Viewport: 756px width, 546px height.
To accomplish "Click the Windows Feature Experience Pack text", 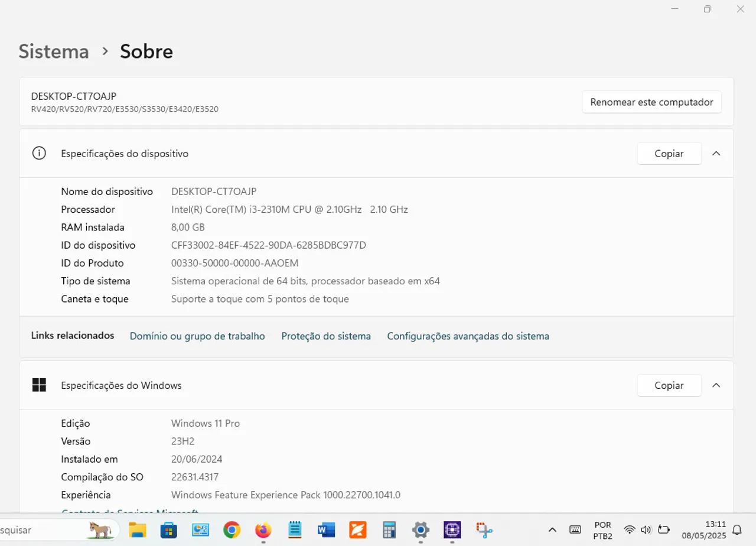I will pos(286,495).
